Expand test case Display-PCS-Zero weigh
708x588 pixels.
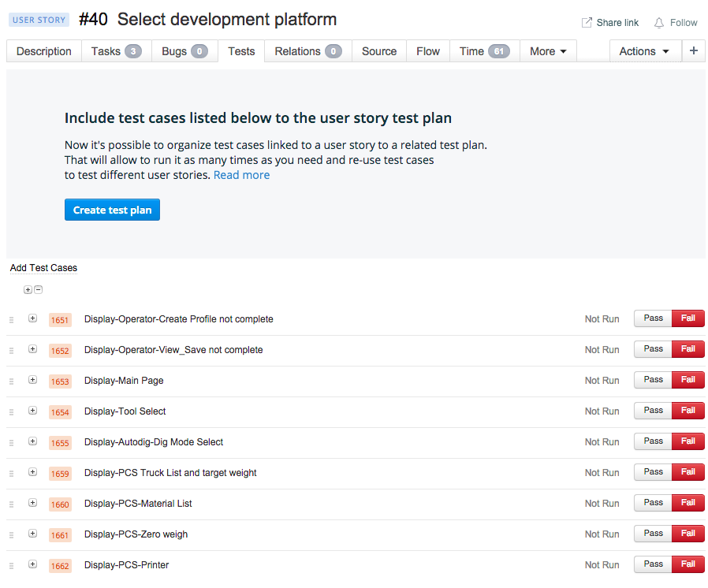[x=32, y=533]
